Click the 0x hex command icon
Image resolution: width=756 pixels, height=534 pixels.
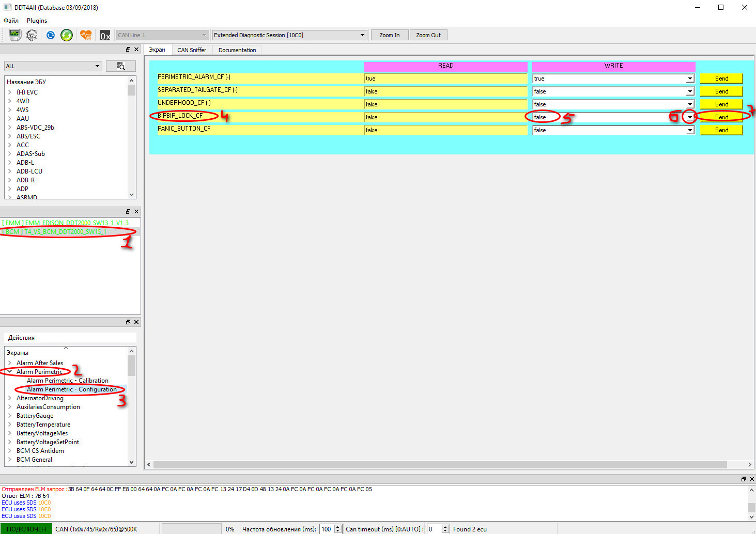click(105, 35)
